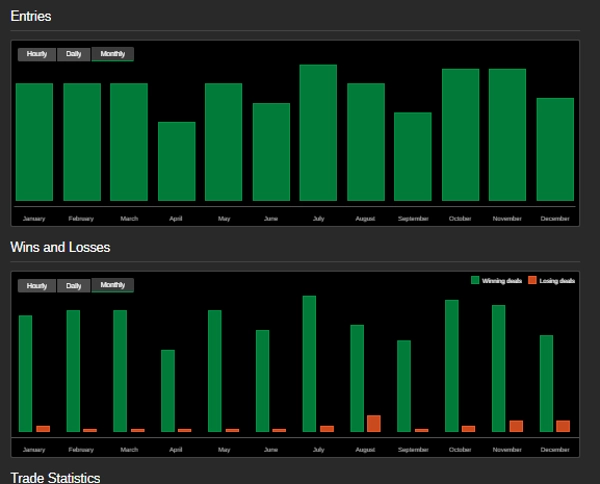
Task: Click the Losing deals legend label
Action: point(557,281)
